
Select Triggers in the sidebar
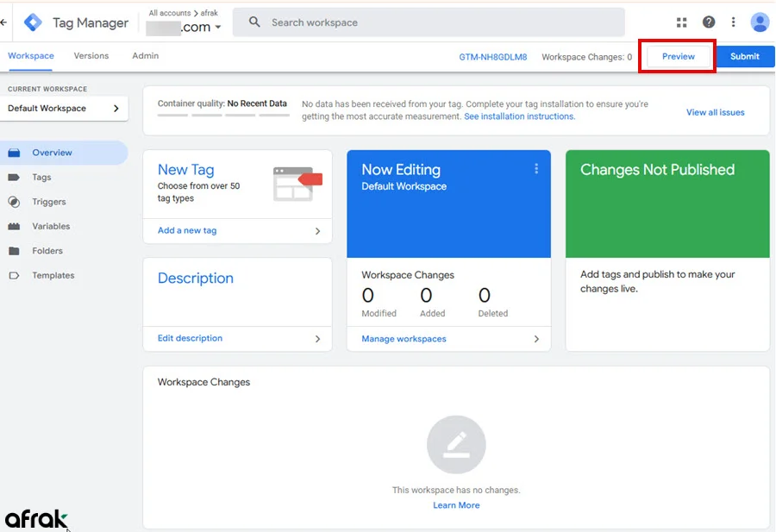[x=49, y=202]
